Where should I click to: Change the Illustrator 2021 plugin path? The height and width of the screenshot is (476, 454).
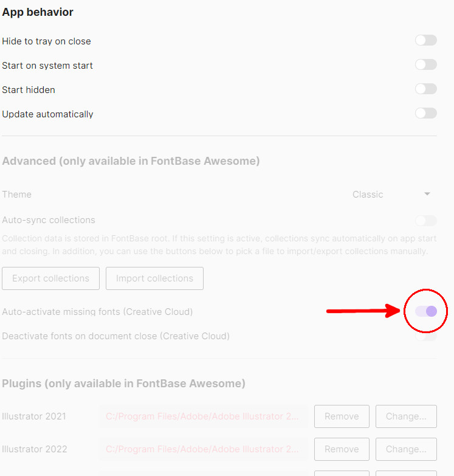(x=406, y=416)
